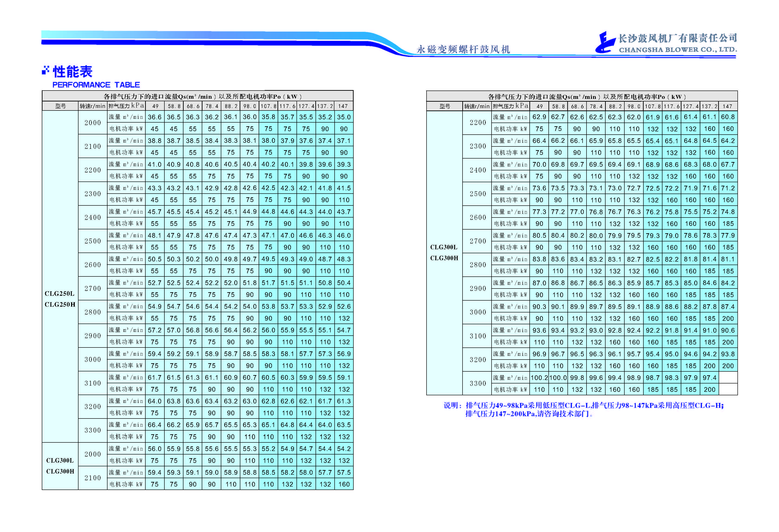Click the 93.8 flow value cell
Image resolution: width=779 pixels, height=532 pixels.
click(728, 354)
